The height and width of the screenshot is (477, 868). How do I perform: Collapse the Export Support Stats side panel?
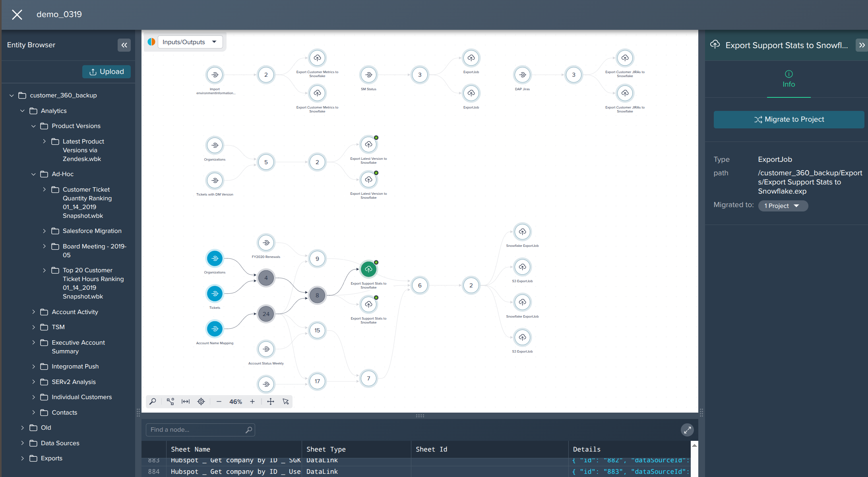(x=862, y=45)
